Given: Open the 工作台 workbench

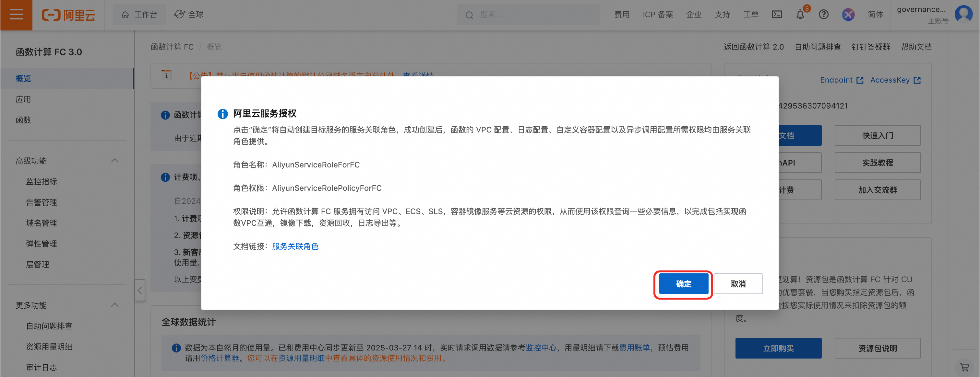Looking at the screenshot, I should pyautogui.click(x=139, y=15).
